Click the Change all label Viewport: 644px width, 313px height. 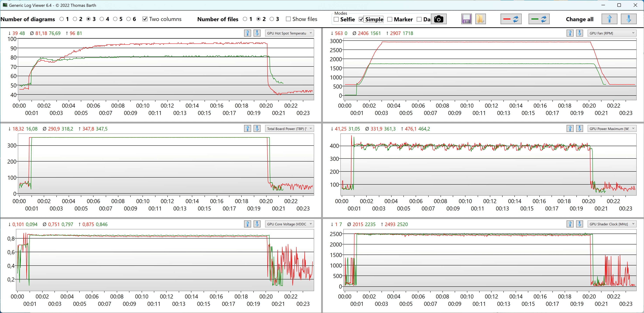(x=580, y=19)
